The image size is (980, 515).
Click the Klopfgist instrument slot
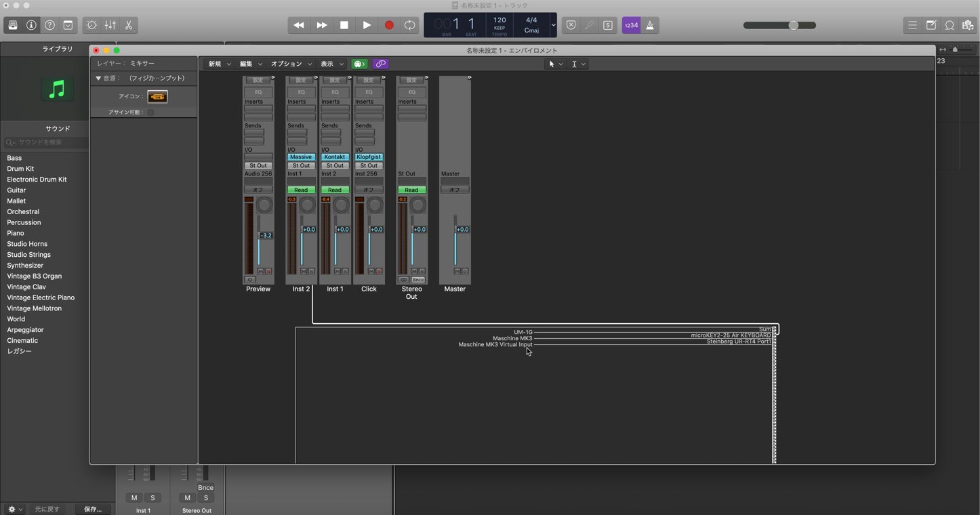point(369,157)
